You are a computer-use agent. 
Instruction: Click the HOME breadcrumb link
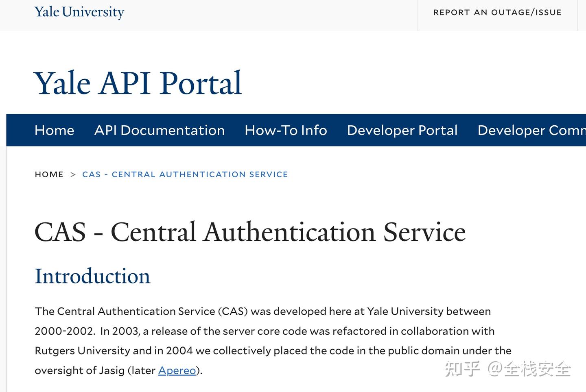pos(49,174)
